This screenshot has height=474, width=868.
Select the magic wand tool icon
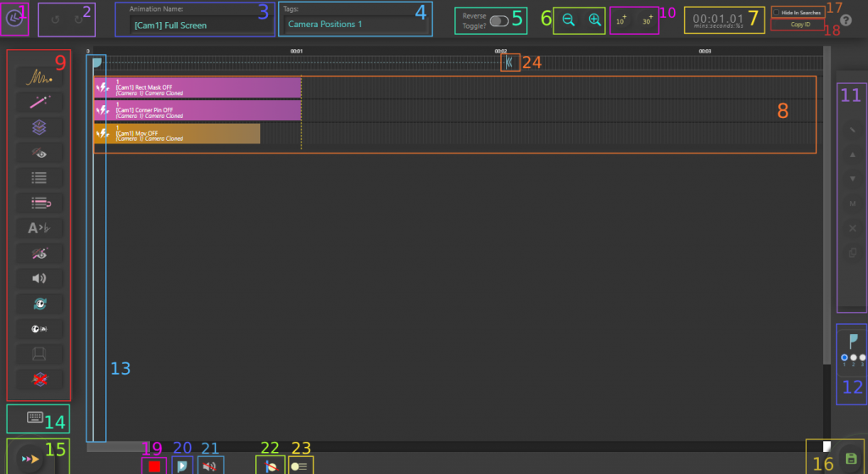point(38,103)
